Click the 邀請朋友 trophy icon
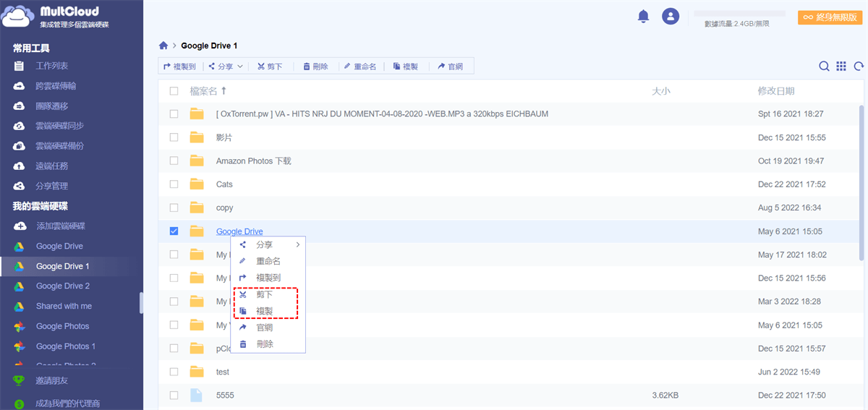The height and width of the screenshot is (410, 868). (x=20, y=381)
